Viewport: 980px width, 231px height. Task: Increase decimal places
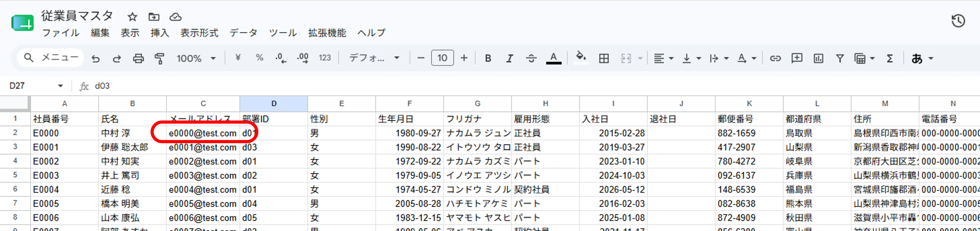click(x=303, y=58)
